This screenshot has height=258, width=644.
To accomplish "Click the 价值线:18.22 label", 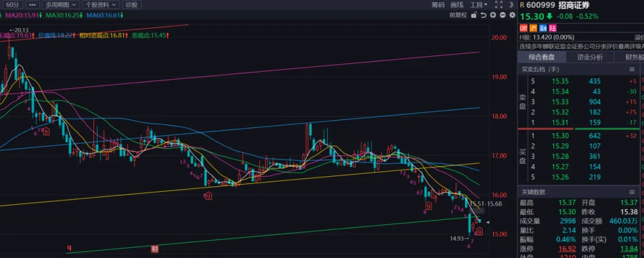I will tap(57, 36).
